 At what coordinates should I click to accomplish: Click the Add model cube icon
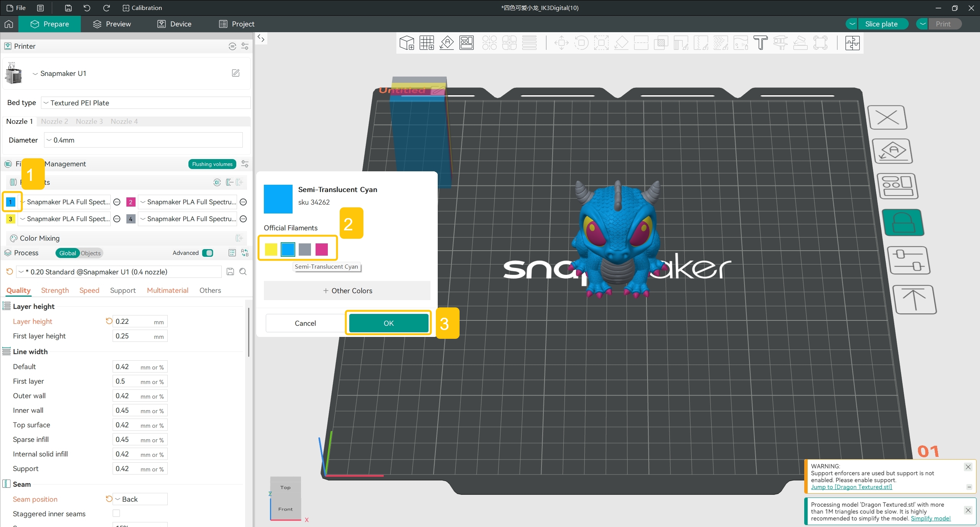pos(407,43)
